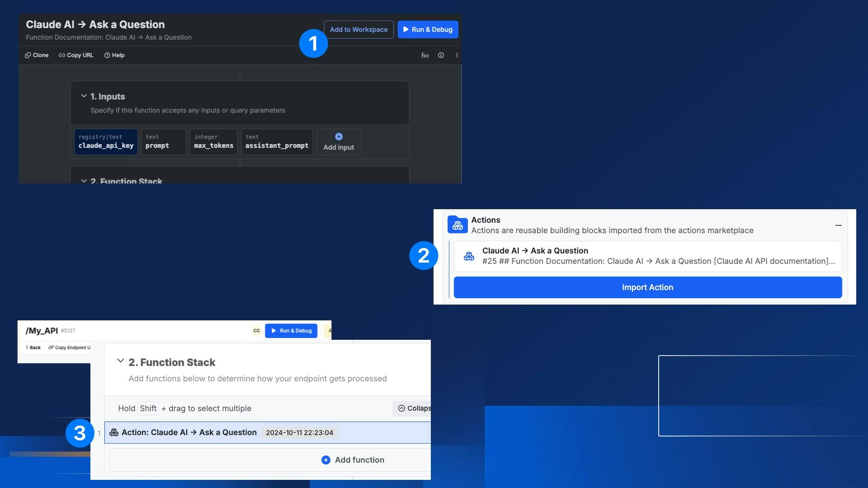
Task: Open the Help link
Action: click(x=114, y=55)
